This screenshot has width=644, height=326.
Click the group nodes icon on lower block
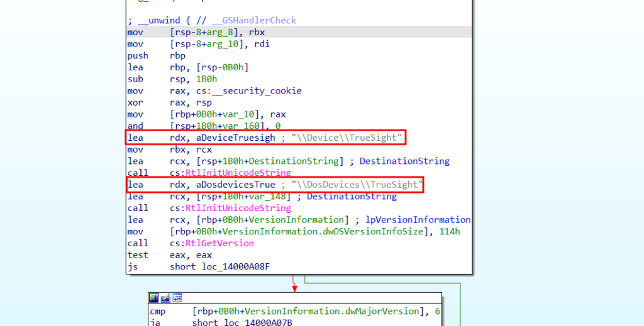click(x=177, y=298)
